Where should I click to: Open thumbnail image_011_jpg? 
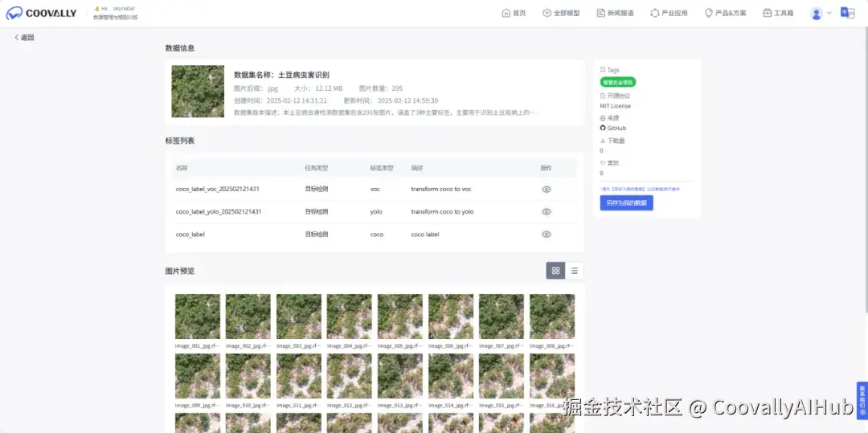coord(299,376)
